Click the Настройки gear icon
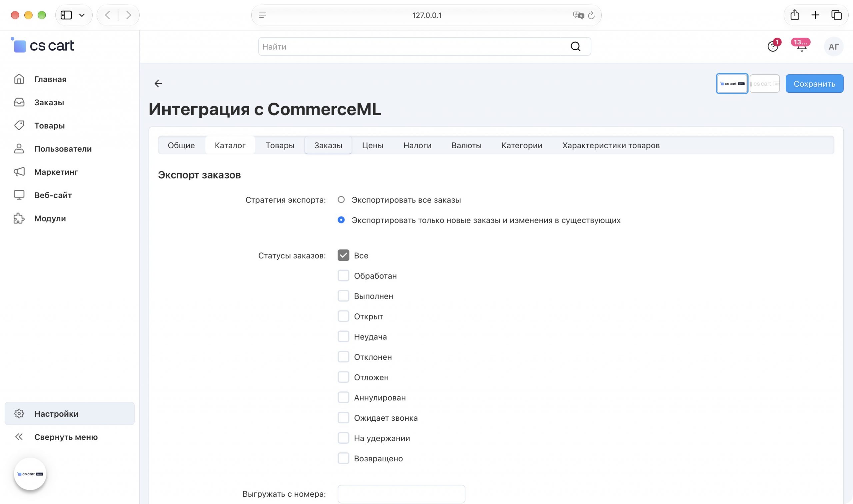Screen dimensions: 853x504 (19, 414)
